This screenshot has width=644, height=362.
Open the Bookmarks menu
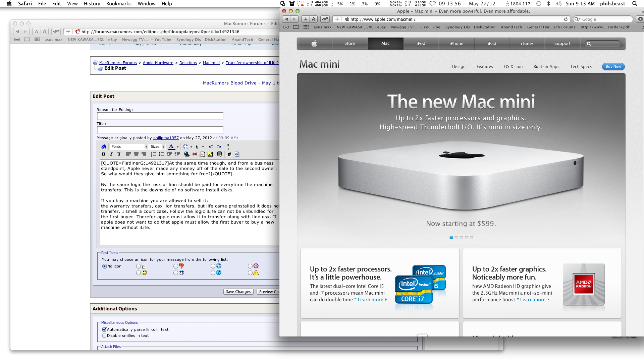click(119, 4)
